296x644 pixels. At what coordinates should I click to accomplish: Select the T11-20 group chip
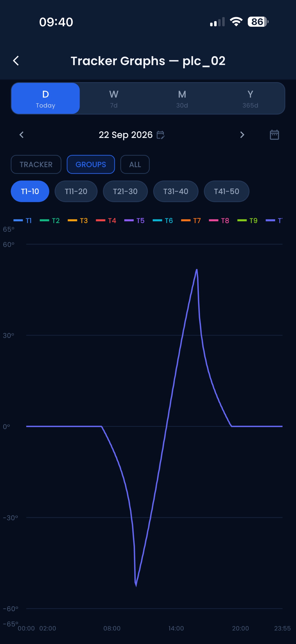click(x=76, y=191)
